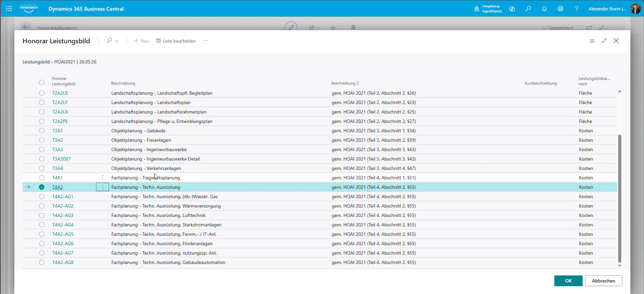Click Kosten value in T4A2-AG6 row
The width and height of the screenshot is (644, 294).
586,244
